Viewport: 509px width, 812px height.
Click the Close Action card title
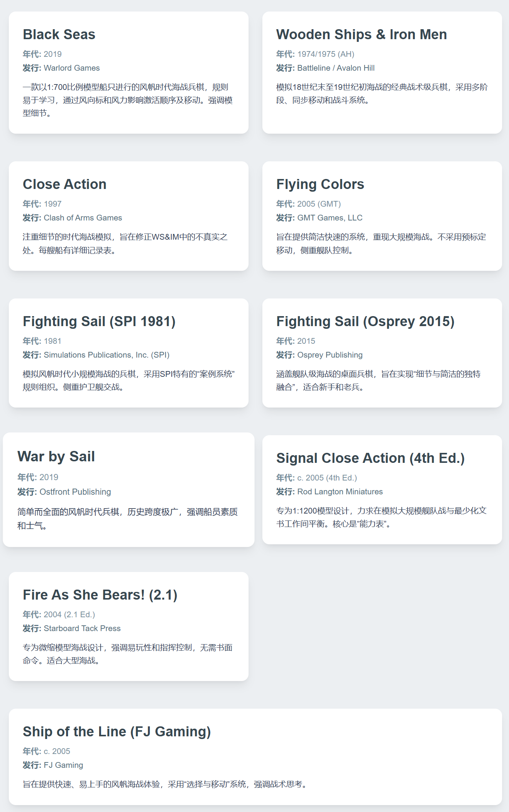(x=65, y=184)
